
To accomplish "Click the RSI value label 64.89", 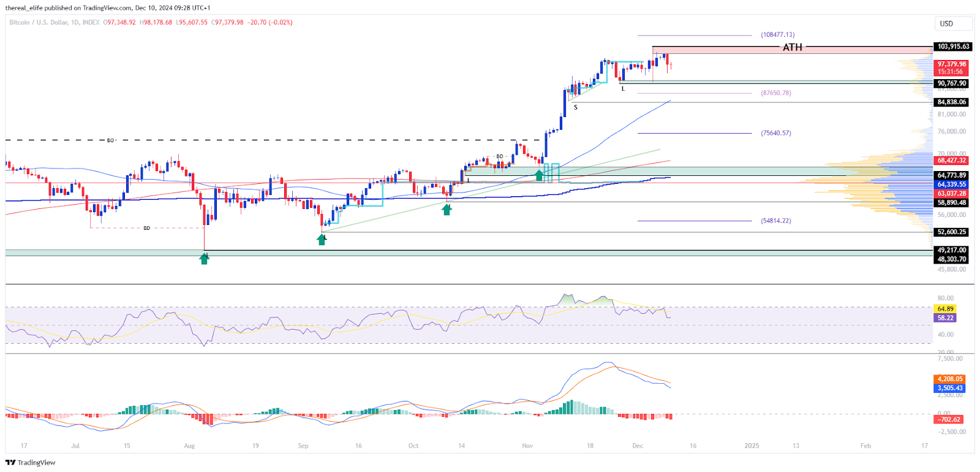I will [x=945, y=309].
